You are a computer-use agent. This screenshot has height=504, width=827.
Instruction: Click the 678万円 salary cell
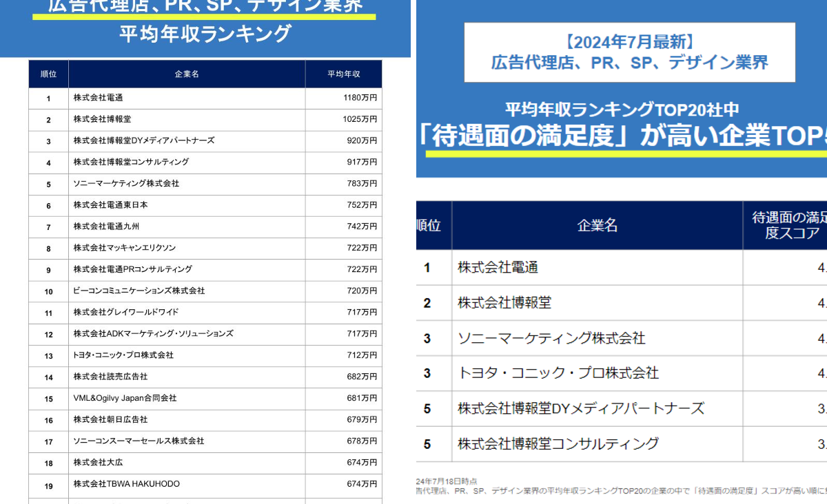pos(362,441)
